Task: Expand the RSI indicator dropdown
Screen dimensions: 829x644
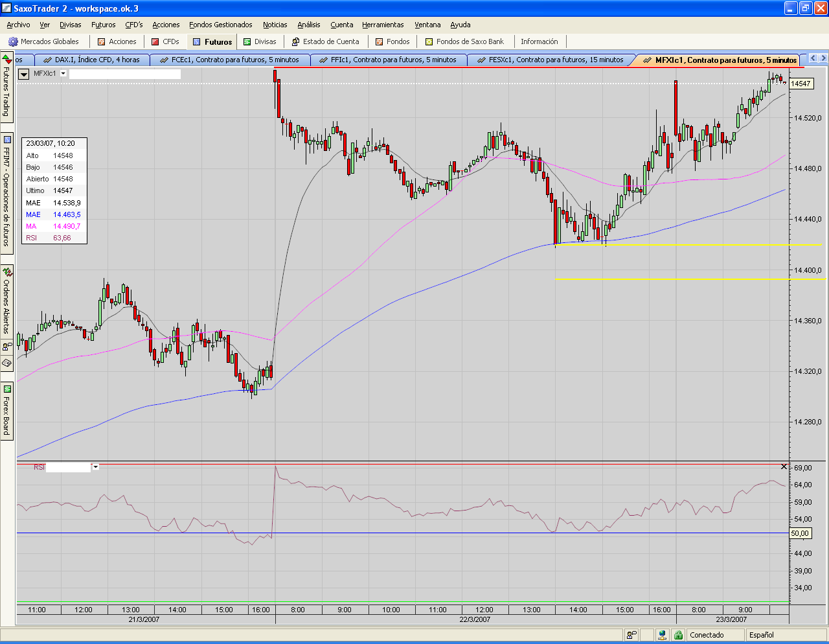Action: pyautogui.click(x=96, y=467)
